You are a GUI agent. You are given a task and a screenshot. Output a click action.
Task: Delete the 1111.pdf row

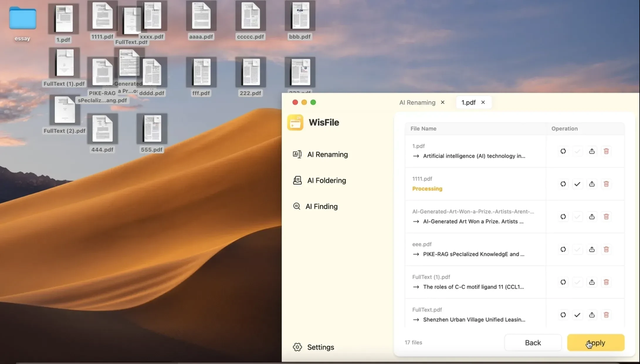click(606, 184)
